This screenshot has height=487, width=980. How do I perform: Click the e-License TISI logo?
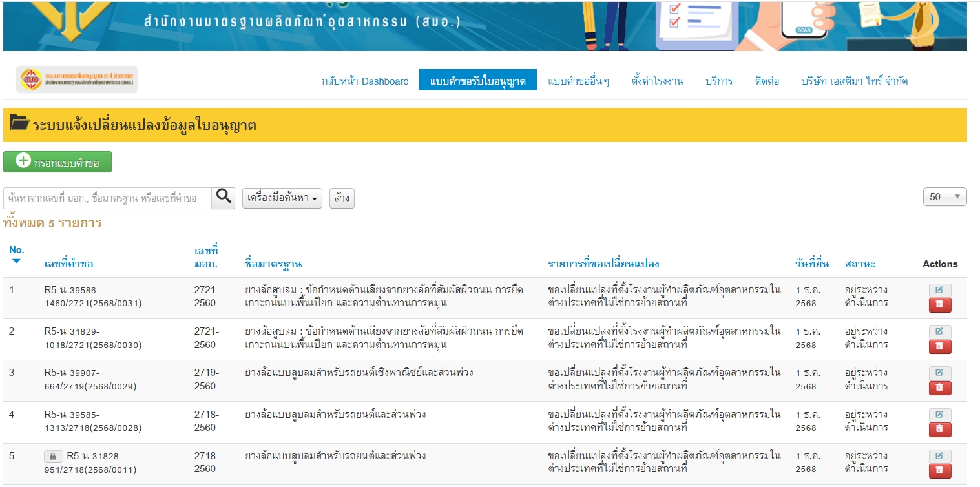[x=77, y=79]
